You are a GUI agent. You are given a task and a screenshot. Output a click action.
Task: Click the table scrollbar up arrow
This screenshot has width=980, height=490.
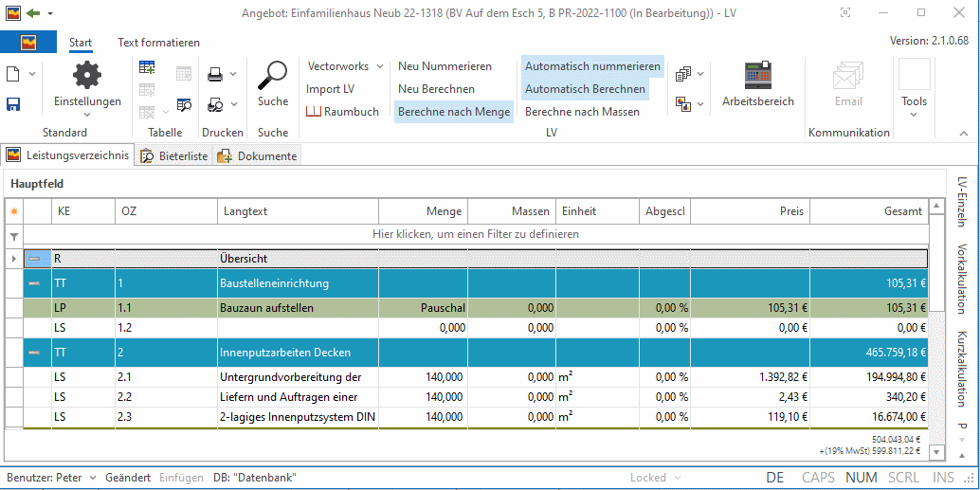coord(935,206)
